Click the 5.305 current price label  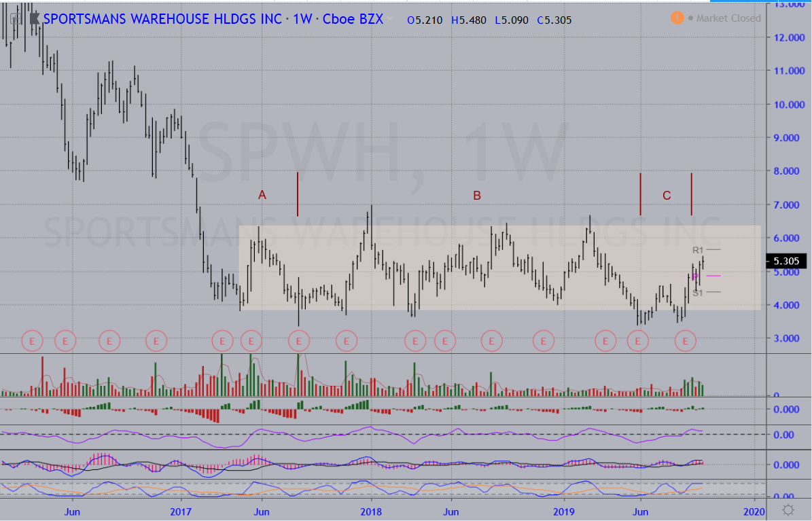(786, 261)
